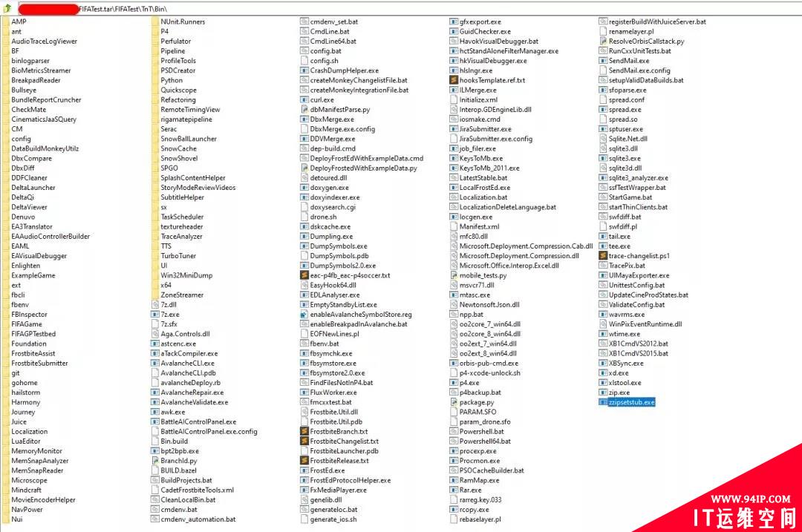
Task: Click the Newtonsoft.Json.dll file
Action: pyautogui.click(x=489, y=305)
